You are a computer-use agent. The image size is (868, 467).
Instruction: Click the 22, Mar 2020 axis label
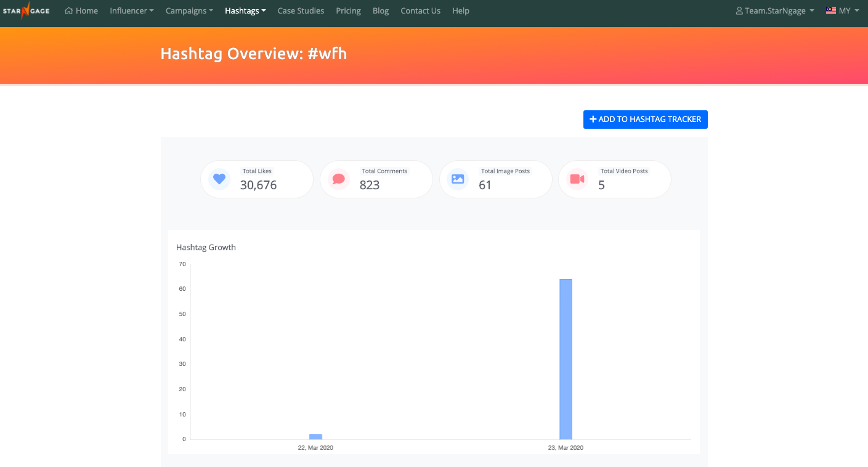[x=315, y=448]
